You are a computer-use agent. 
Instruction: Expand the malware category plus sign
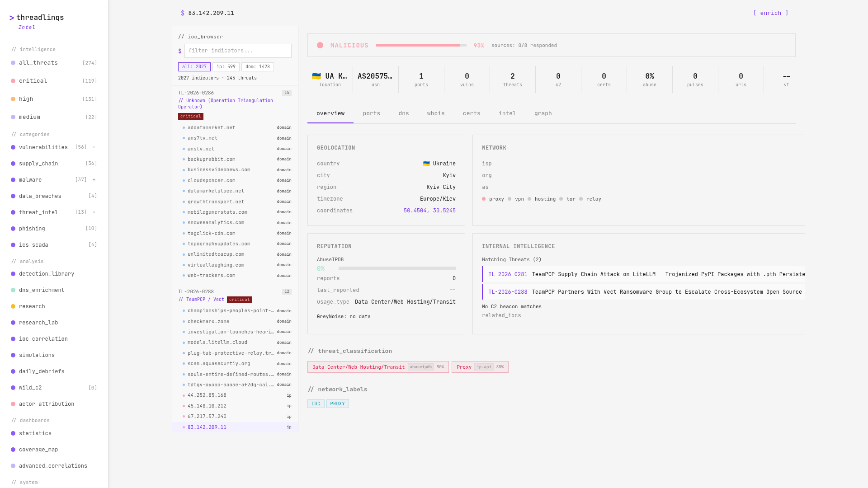[94, 180]
